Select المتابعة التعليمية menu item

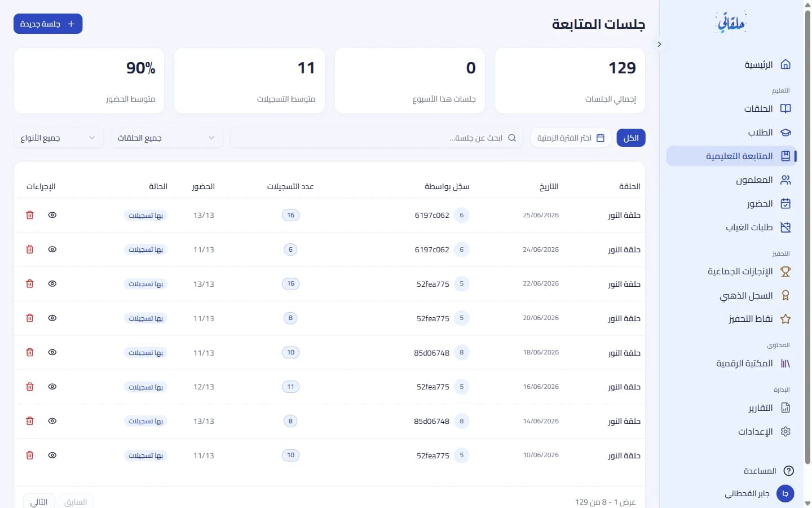pyautogui.click(x=731, y=156)
